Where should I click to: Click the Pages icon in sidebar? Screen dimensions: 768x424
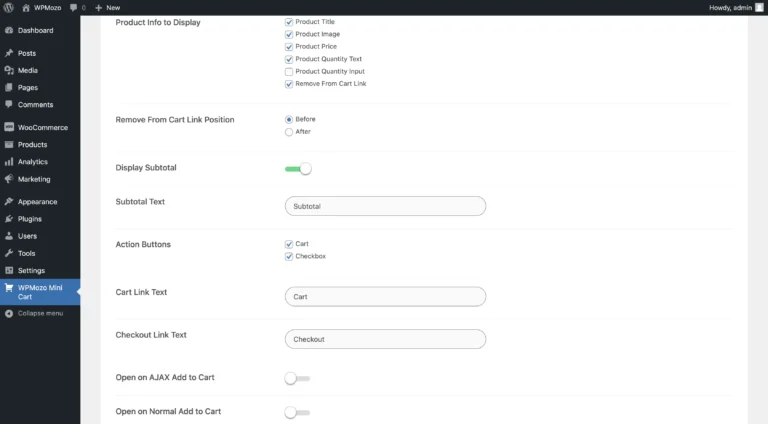coord(9,87)
